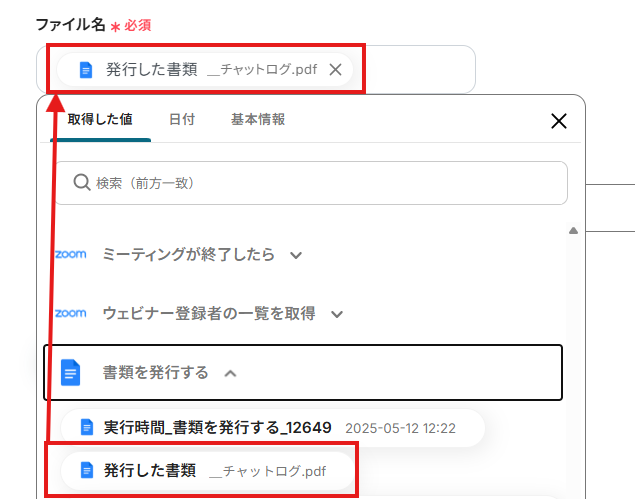Click the Zoom icon beside ウェビナー登録者の一覧を取得
Image resolution: width=635 pixels, height=499 pixels.
click(x=70, y=313)
